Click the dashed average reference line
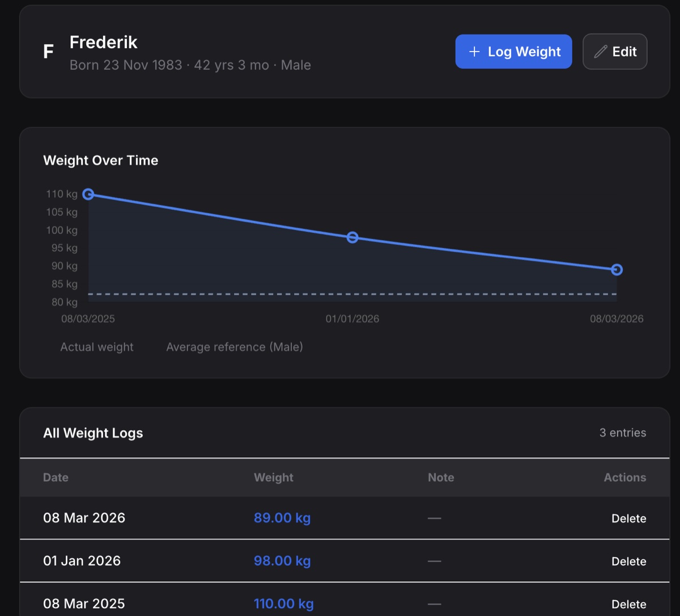 tap(351, 295)
